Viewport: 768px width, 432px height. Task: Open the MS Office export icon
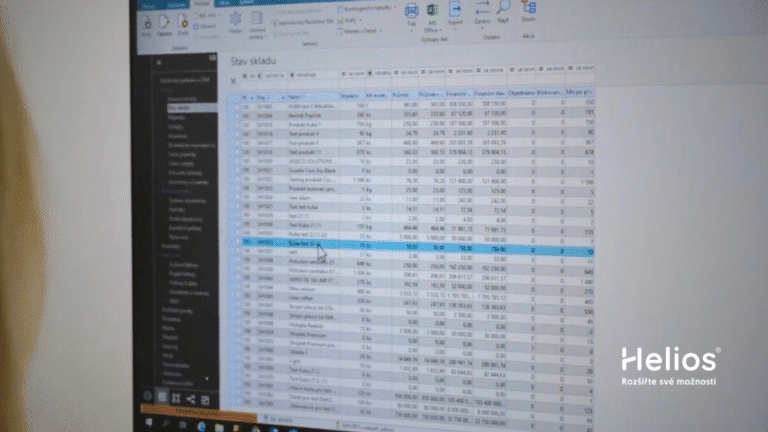tap(433, 12)
